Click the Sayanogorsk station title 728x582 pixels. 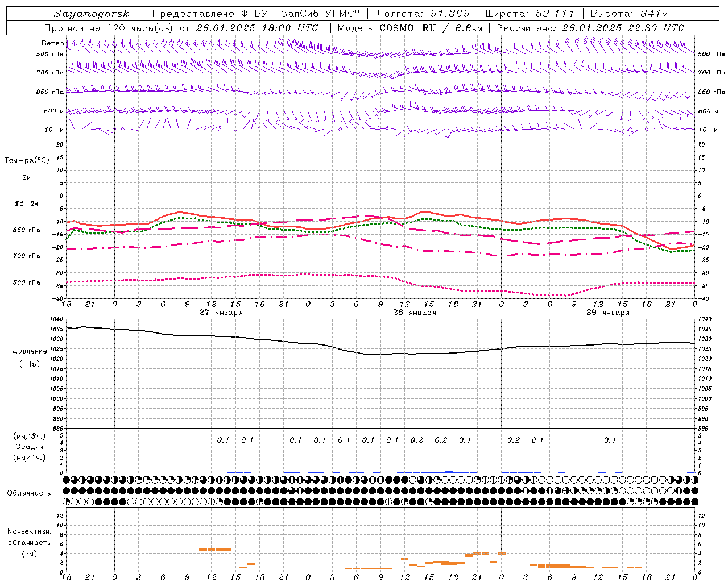coord(92,14)
